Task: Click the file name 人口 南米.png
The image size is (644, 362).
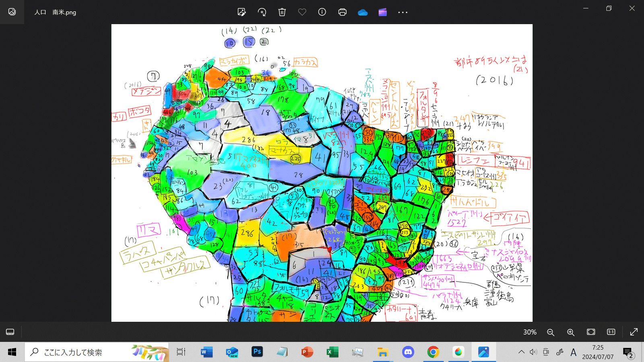Action: click(x=55, y=12)
